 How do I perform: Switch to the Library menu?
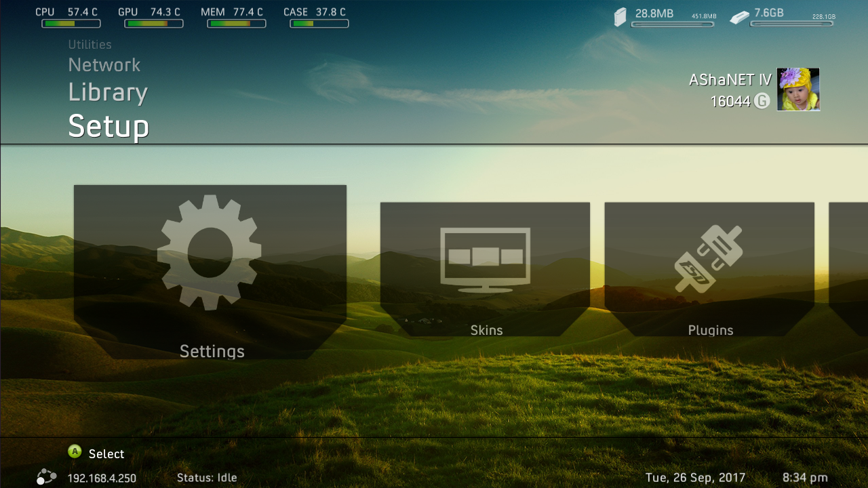[x=108, y=93]
